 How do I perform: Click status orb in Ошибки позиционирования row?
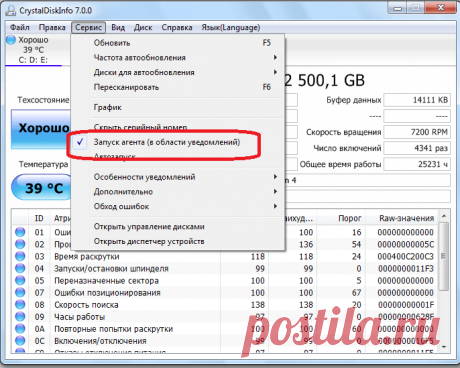click(20, 292)
